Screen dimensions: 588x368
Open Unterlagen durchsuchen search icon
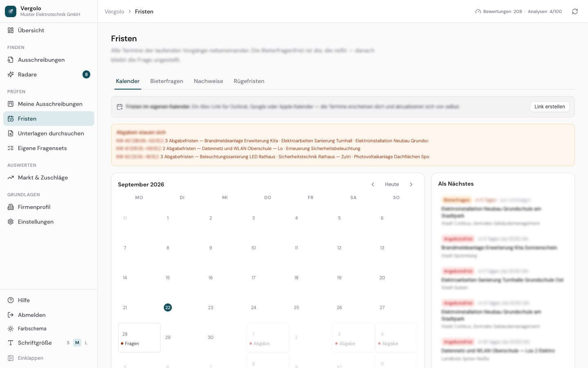[x=11, y=133]
